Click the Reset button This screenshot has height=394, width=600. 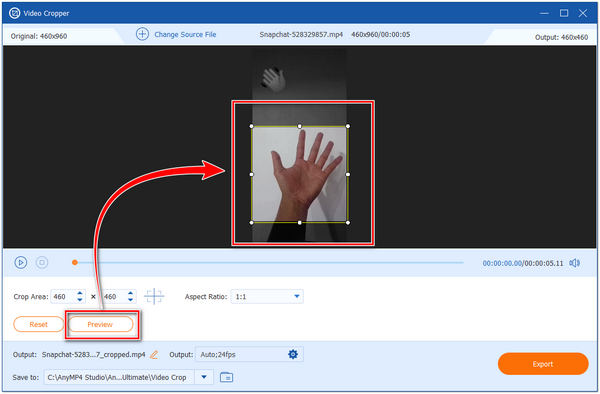[38, 324]
